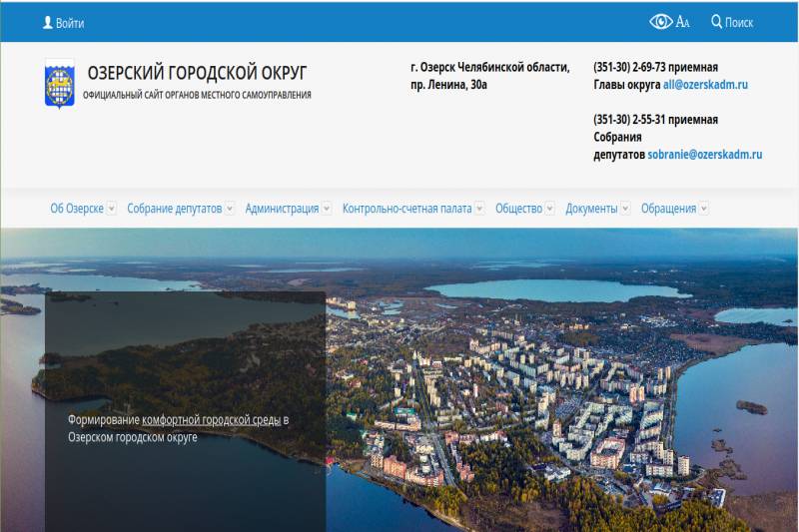
Task: Click the Aa font size icon
Action: coord(683,22)
